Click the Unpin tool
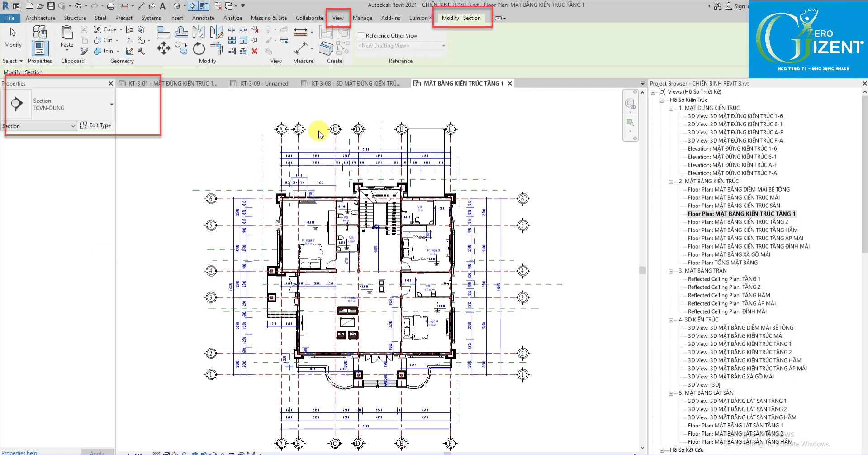 click(x=255, y=30)
